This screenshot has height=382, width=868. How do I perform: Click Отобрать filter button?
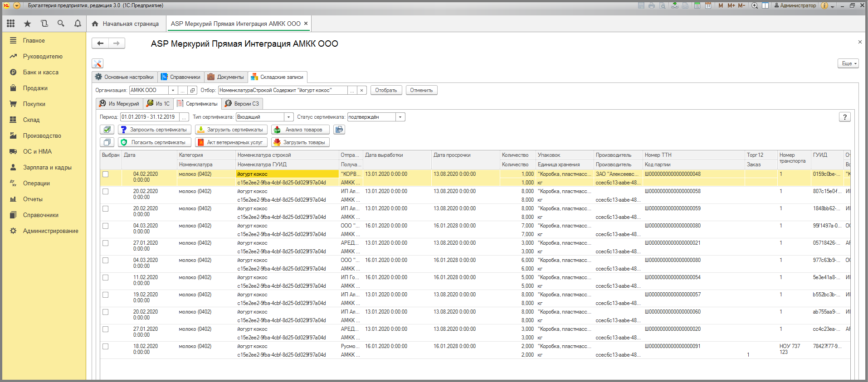point(386,90)
